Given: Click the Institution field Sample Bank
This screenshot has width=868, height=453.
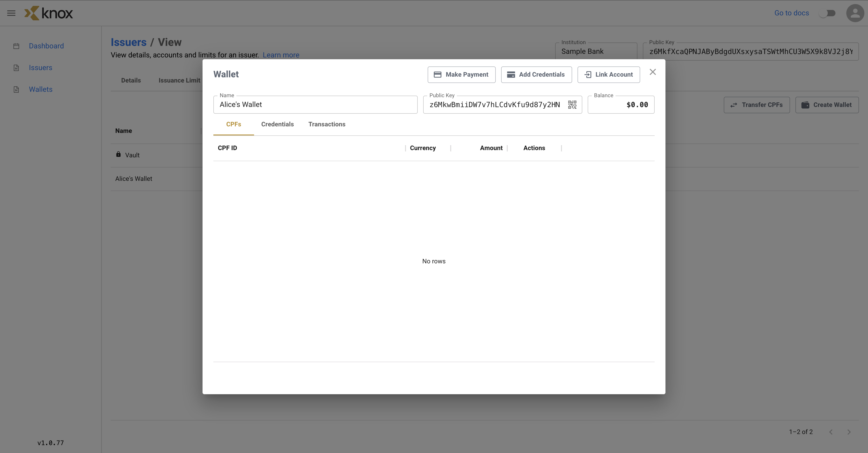Looking at the screenshot, I should click(x=596, y=51).
